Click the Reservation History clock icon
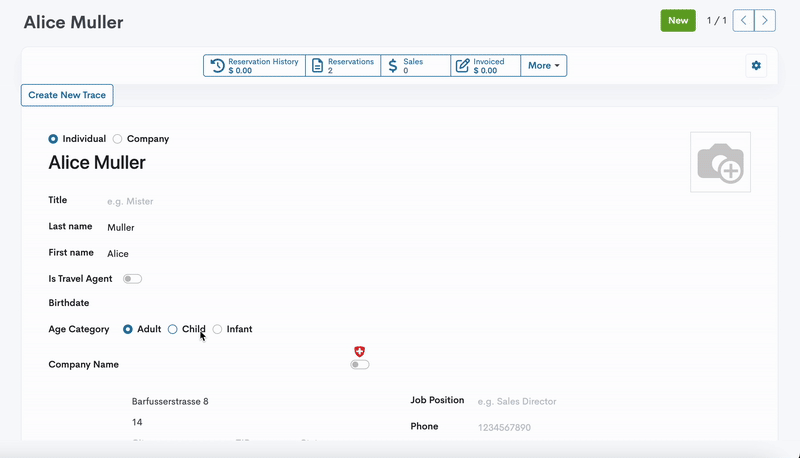Image resolution: width=800 pixels, height=458 pixels. tap(217, 66)
